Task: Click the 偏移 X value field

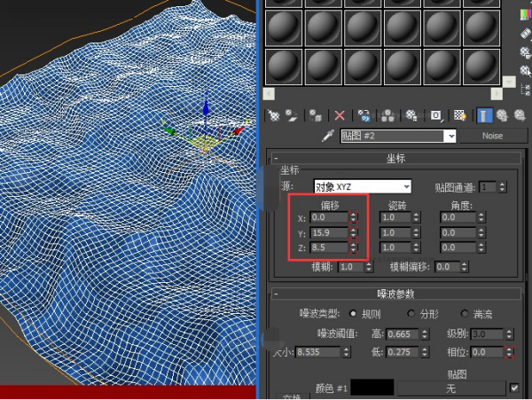Action: pyautogui.click(x=329, y=217)
